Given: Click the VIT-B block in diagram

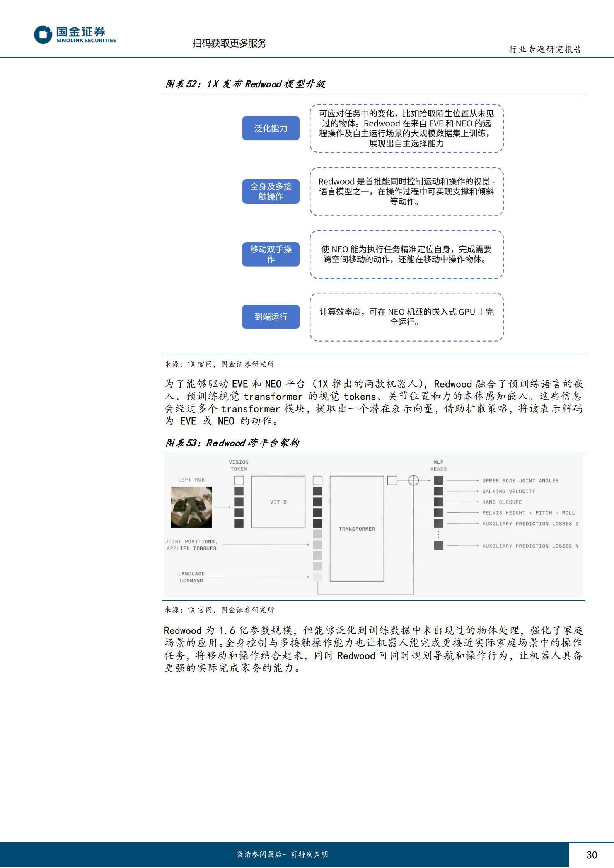Looking at the screenshot, I should coord(278,502).
